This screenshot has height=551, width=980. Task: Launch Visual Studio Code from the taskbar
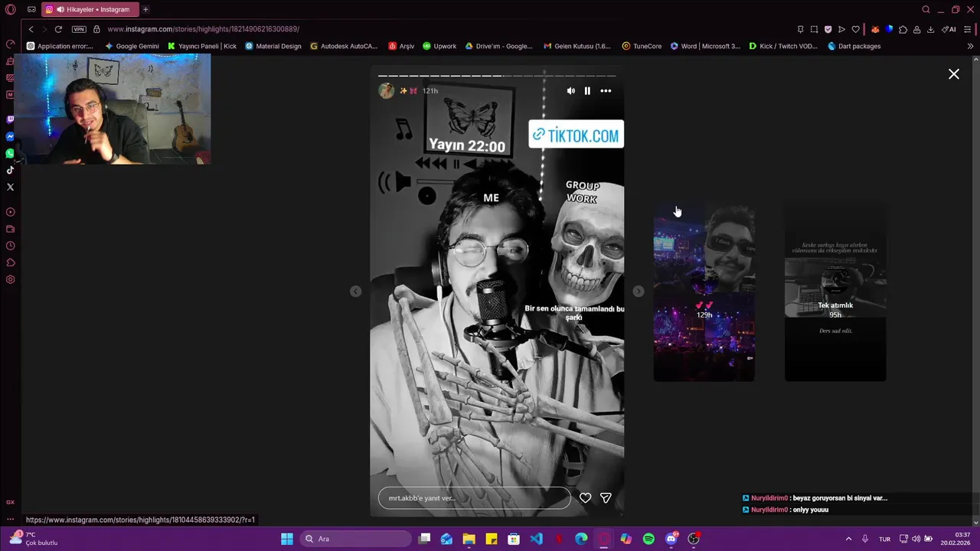[x=536, y=539]
